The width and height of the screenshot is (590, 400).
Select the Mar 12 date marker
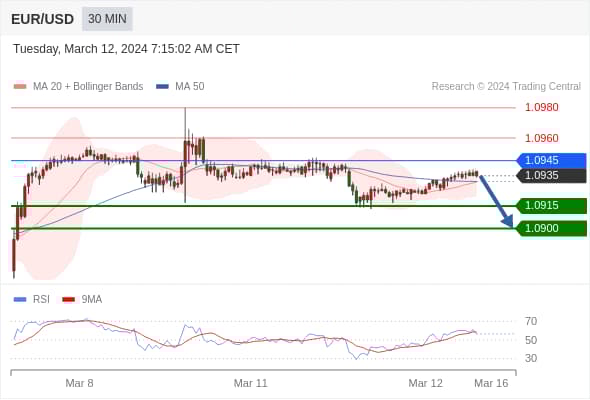click(426, 383)
